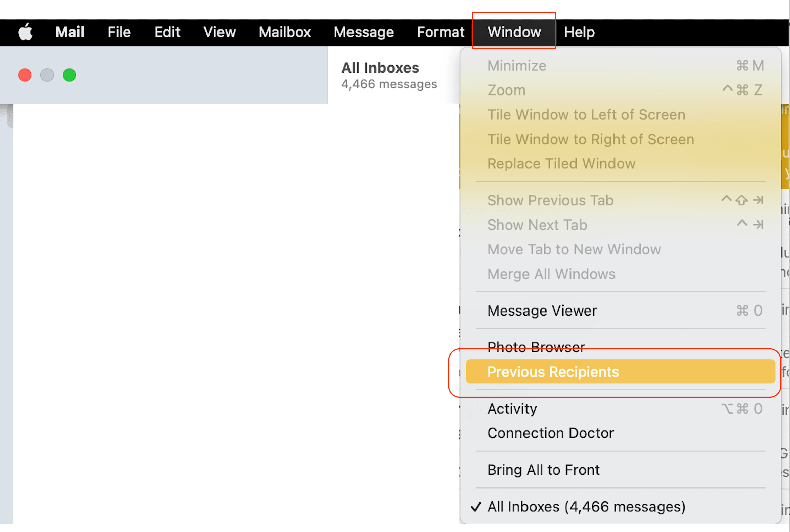Open the Mail application menu

coord(69,32)
